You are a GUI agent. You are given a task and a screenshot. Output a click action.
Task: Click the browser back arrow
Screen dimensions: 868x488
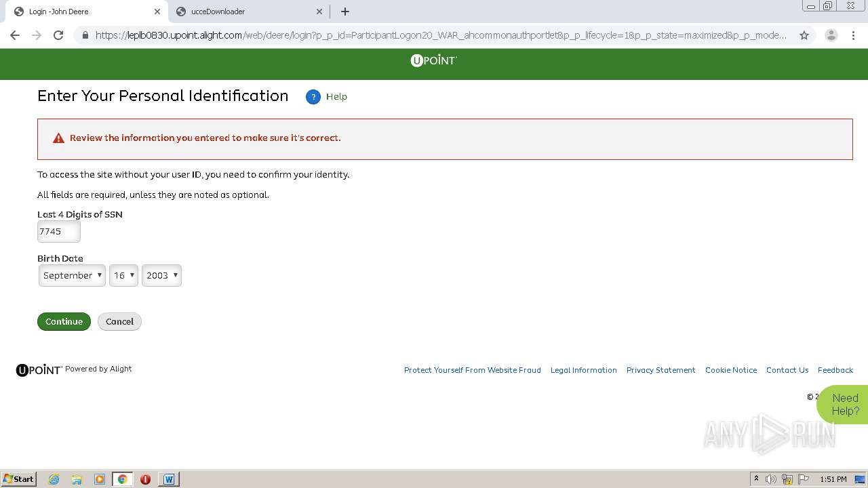pos(15,35)
